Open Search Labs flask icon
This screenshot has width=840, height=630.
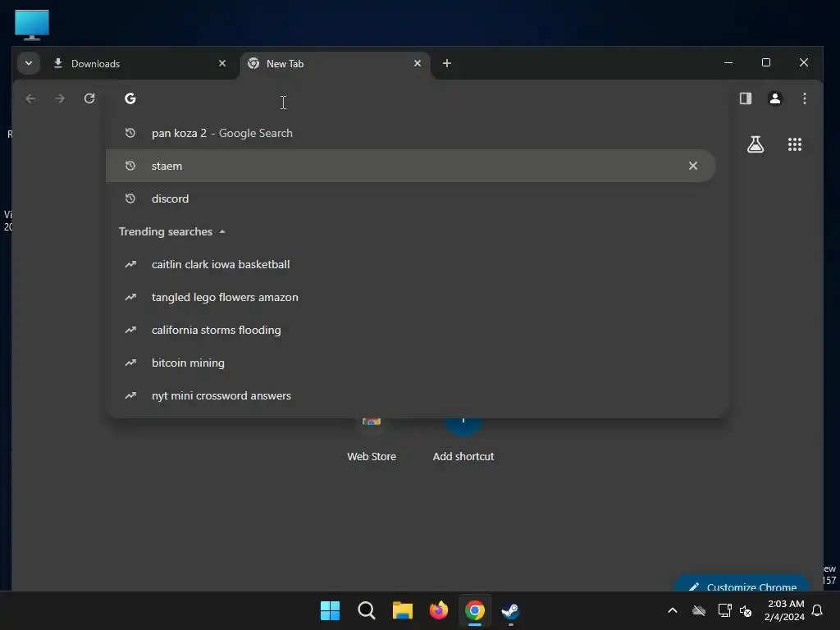[x=756, y=144]
